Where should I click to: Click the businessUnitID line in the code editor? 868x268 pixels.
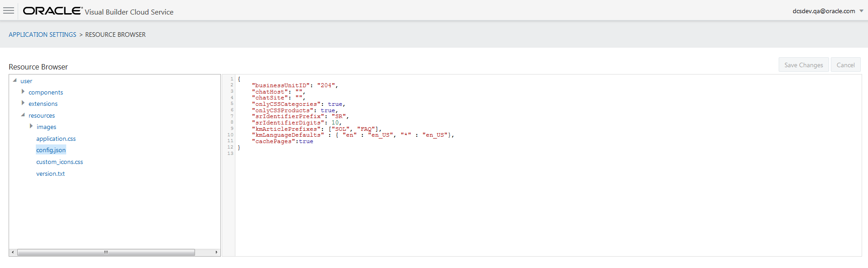coord(295,85)
